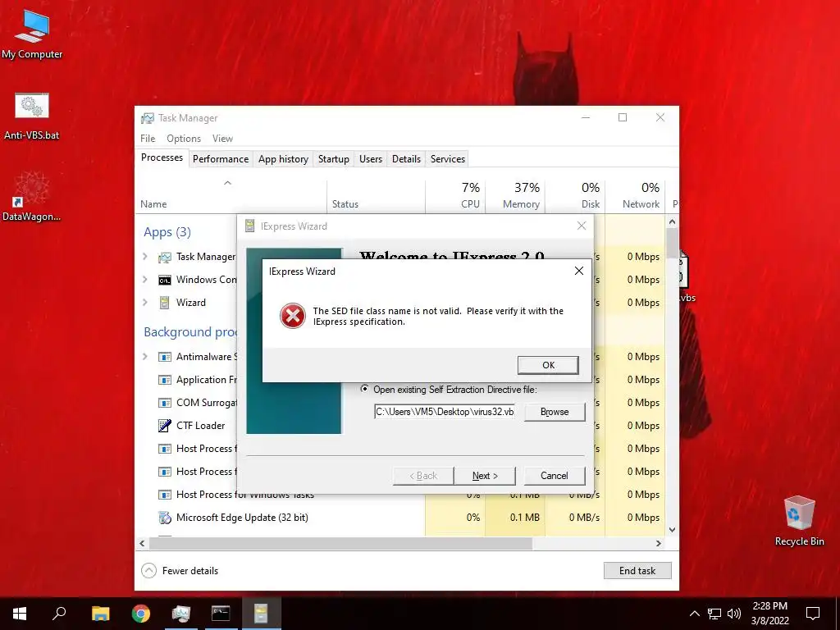Click the IExpress Wizard title bar icon
The image size is (840, 630).
tap(249, 226)
